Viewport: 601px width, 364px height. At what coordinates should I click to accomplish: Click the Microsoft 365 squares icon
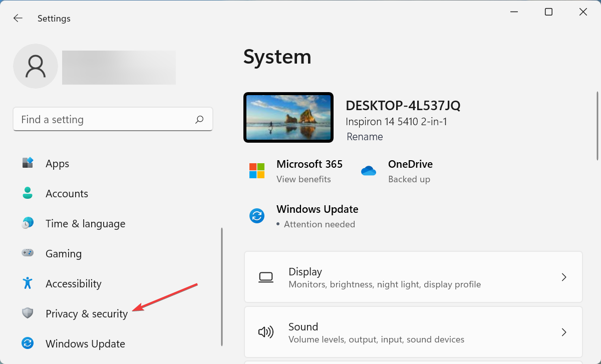257,170
